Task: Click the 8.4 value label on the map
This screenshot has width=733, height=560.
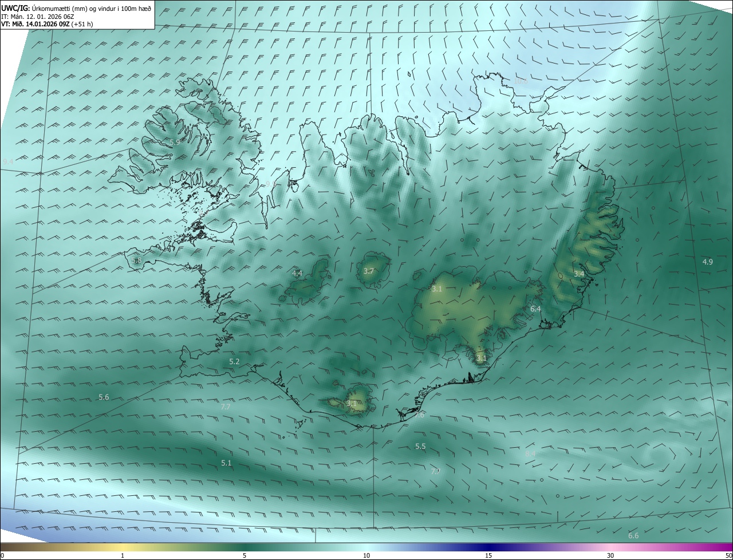Action: click(x=530, y=454)
